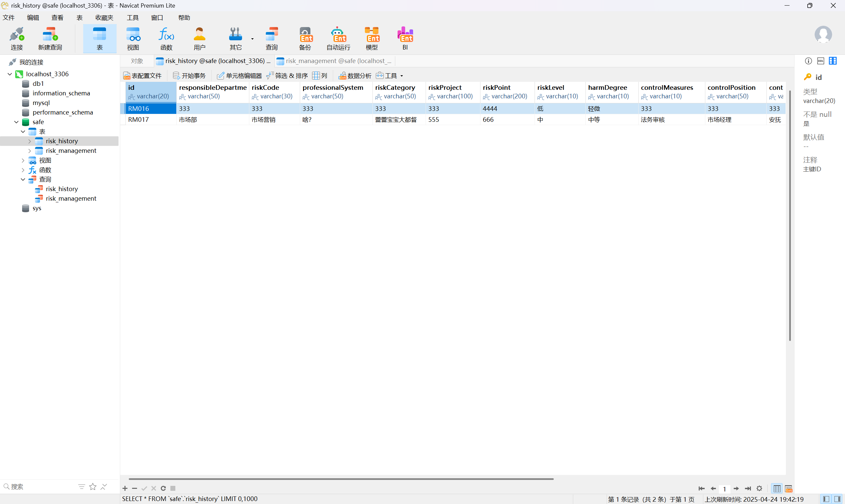Expand the risk_management table node
845x504 pixels.
pos(30,151)
